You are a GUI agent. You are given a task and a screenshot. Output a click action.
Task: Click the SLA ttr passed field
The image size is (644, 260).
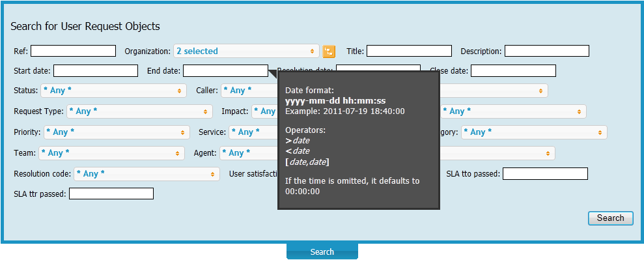[111, 194]
